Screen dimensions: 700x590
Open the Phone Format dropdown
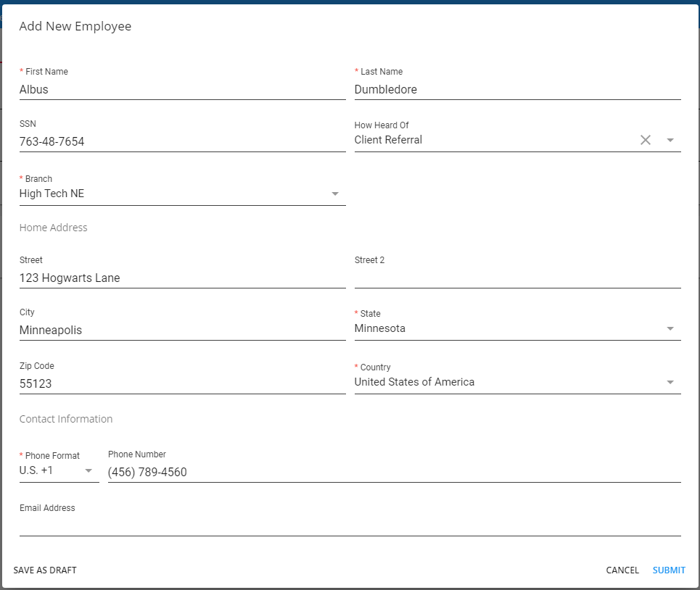(58, 470)
